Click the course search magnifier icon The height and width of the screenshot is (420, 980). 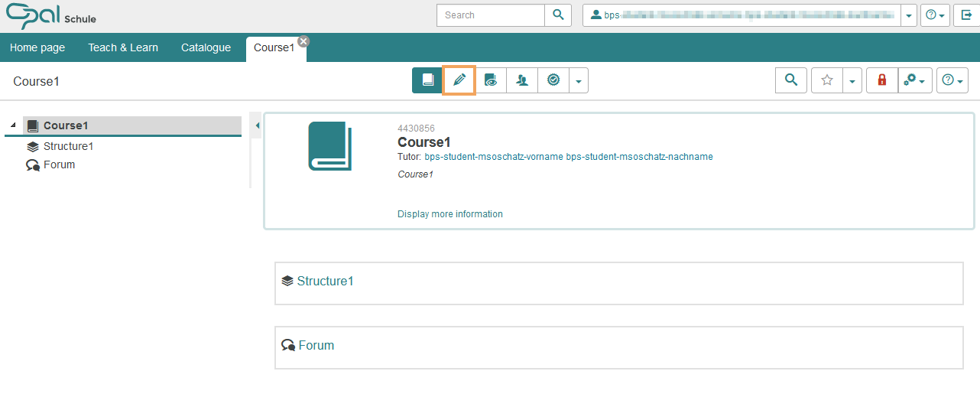click(791, 80)
